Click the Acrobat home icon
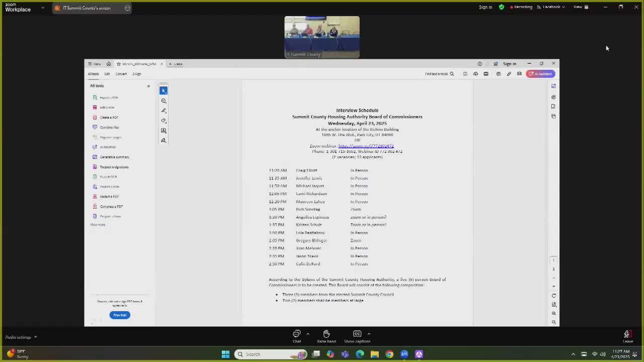The width and height of the screenshot is (644, 362). [109, 64]
